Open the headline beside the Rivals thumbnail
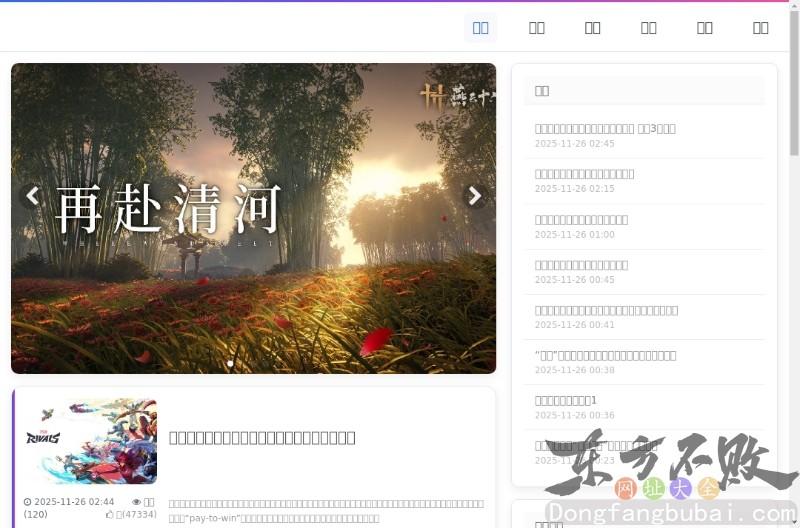 (262, 438)
